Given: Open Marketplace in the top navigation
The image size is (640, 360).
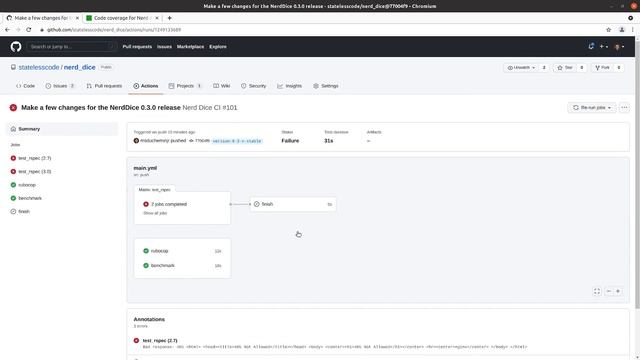Looking at the screenshot, I should click(190, 47).
